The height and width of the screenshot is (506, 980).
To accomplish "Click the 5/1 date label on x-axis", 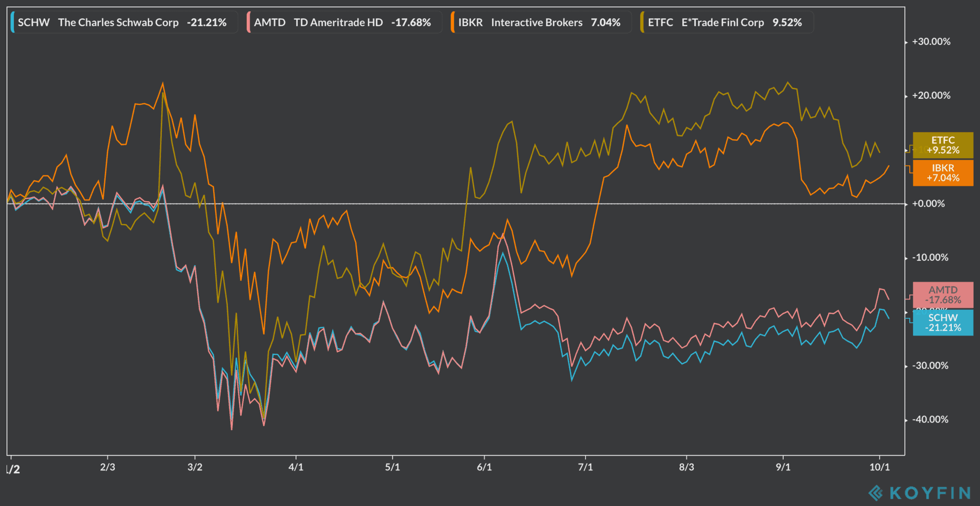I will 393,467.
